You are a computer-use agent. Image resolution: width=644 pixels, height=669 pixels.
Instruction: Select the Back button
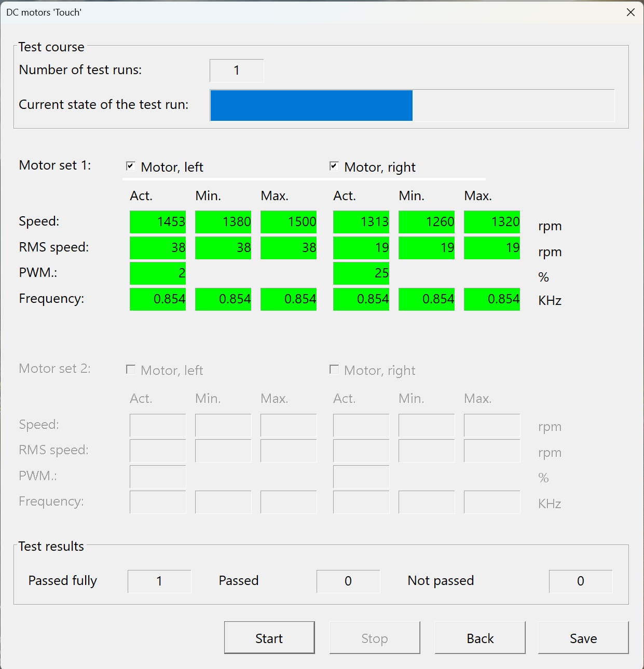[x=479, y=637]
